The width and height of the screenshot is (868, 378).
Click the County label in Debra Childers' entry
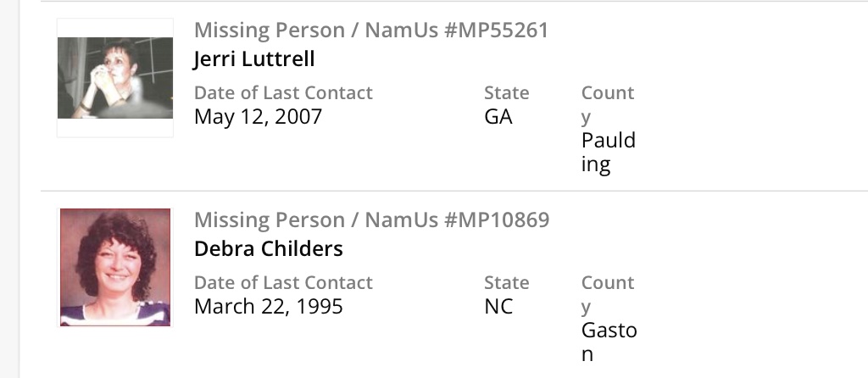(x=608, y=294)
